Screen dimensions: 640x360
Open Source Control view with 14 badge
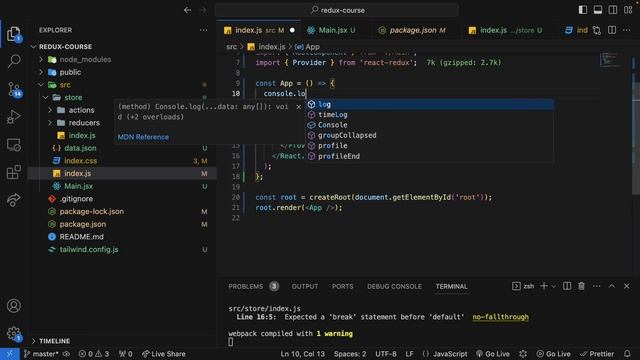coord(13,89)
